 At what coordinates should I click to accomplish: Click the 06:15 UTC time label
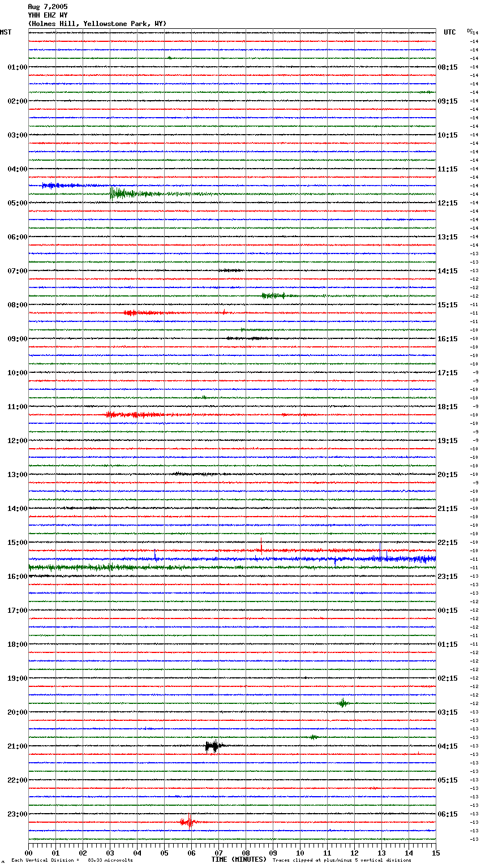coord(448,814)
